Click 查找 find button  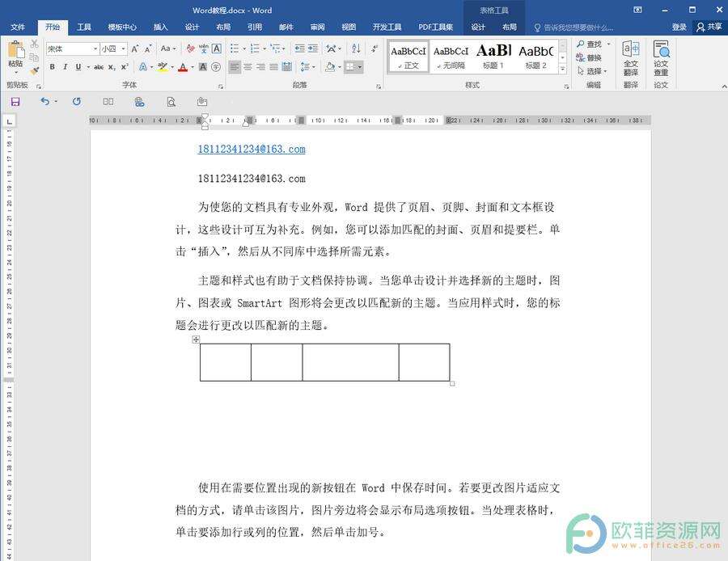click(590, 44)
